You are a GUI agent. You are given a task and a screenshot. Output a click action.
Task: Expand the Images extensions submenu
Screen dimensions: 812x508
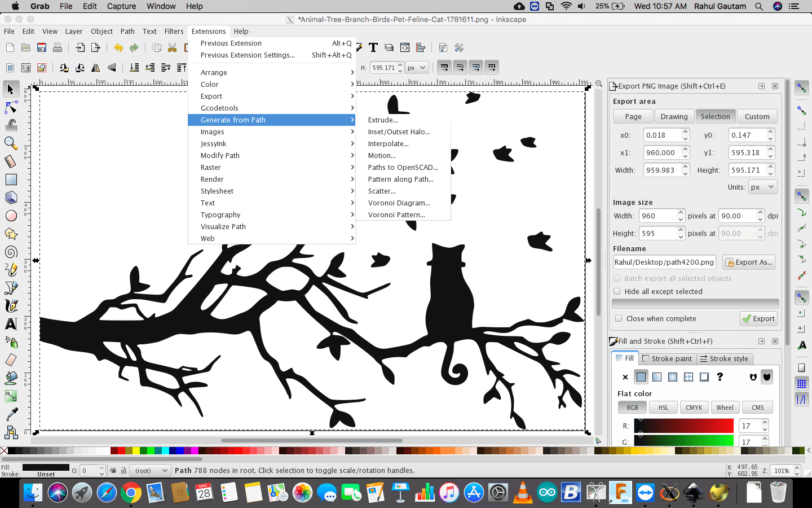[272, 132]
